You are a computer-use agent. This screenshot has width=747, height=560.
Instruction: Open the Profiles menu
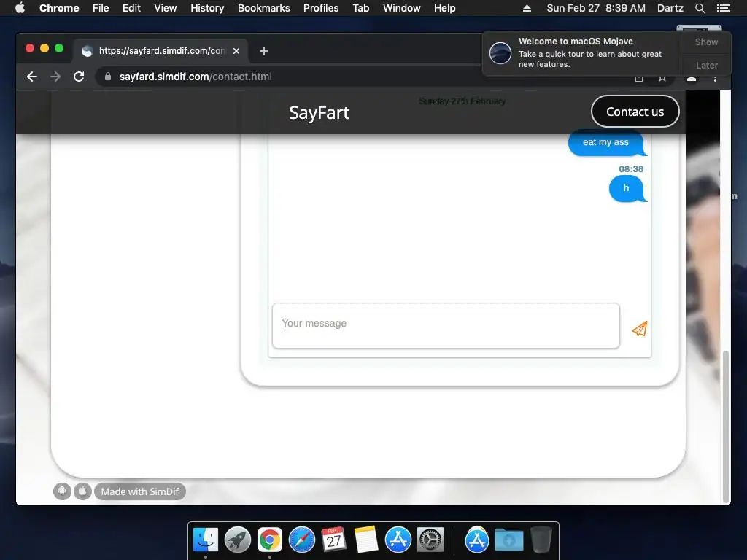[x=321, y=8]
